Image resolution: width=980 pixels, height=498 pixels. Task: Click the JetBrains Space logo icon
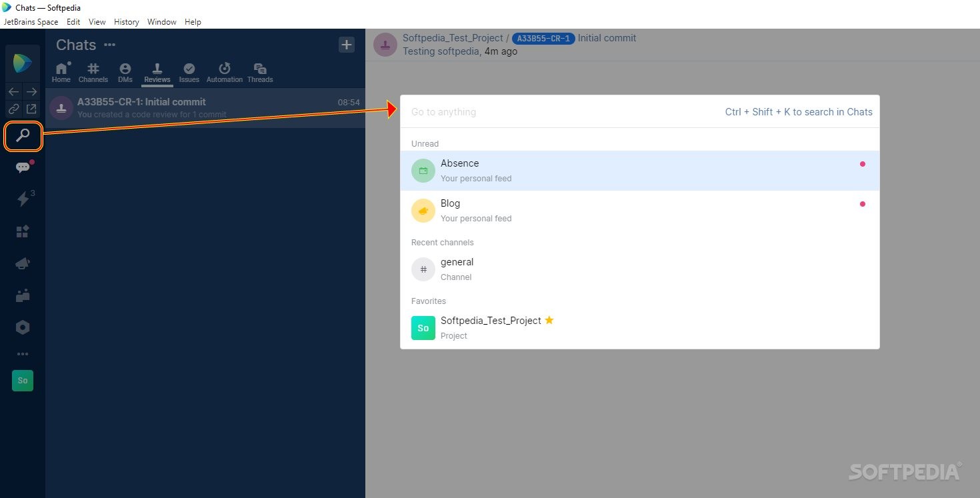click(23, 63)
